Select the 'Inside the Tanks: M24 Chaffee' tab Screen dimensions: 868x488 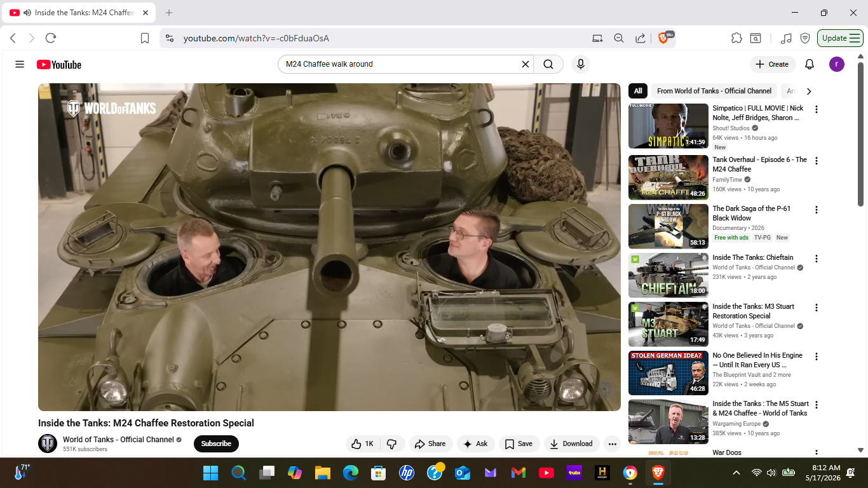pyautogui.click(x=78, y=13)
